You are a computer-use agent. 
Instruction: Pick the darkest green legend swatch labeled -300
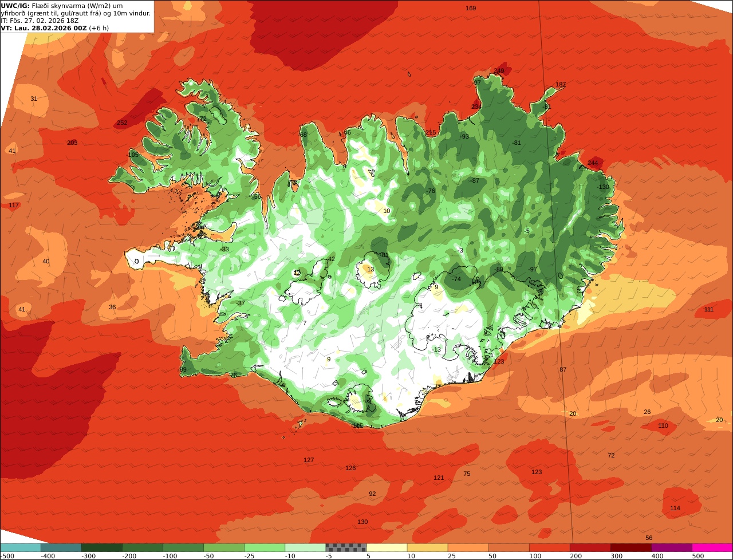point(101,547)
